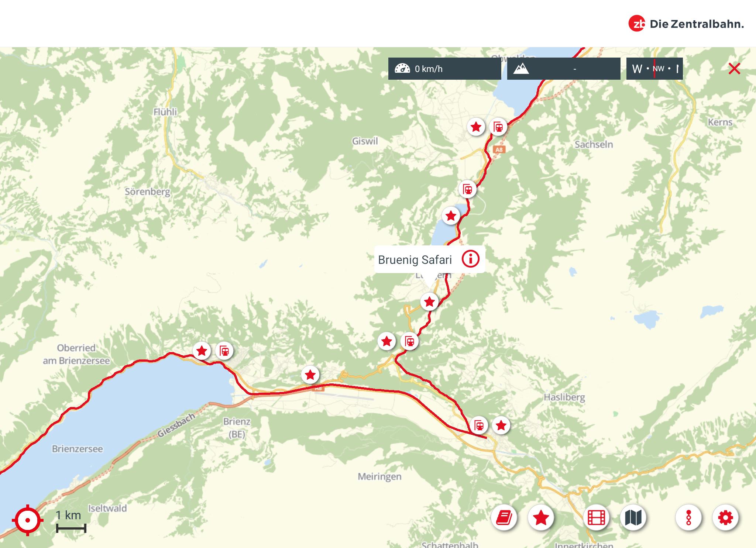Tap the speed indicator showing 0 km/h
756x548 pixels.
444,69
